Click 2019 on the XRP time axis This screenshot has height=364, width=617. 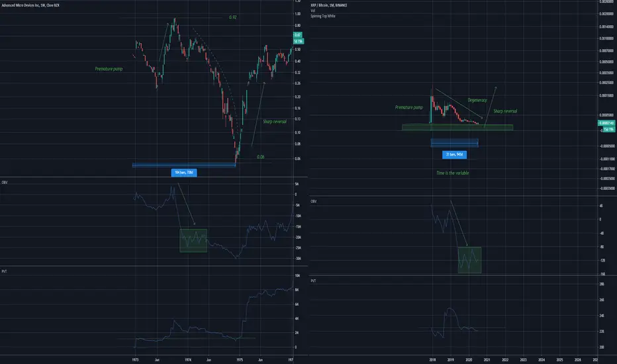[x=451, y=359]
